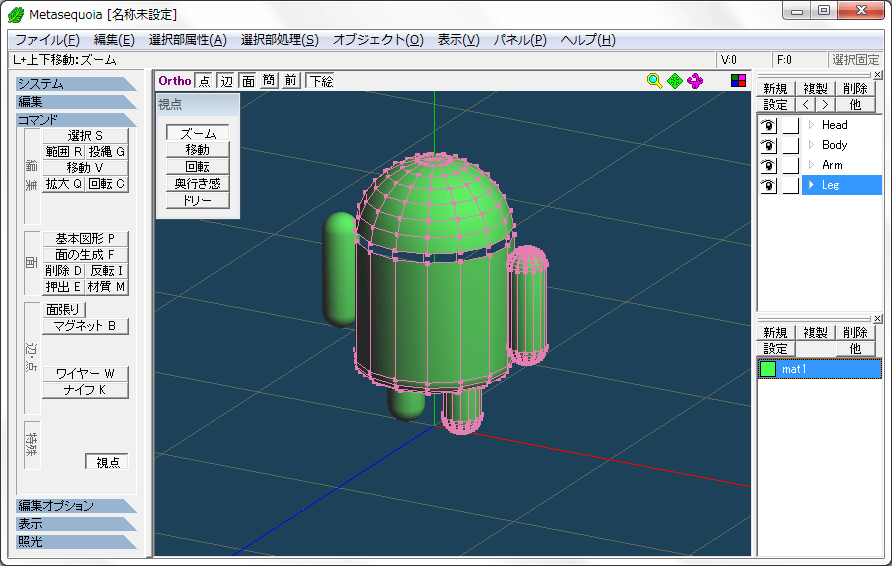Image resolution: width=892 pixels, height=566 pixels.
Task: Hide the Body object using its eye icon
Action: pyautogui.click(x=769, y=145)
